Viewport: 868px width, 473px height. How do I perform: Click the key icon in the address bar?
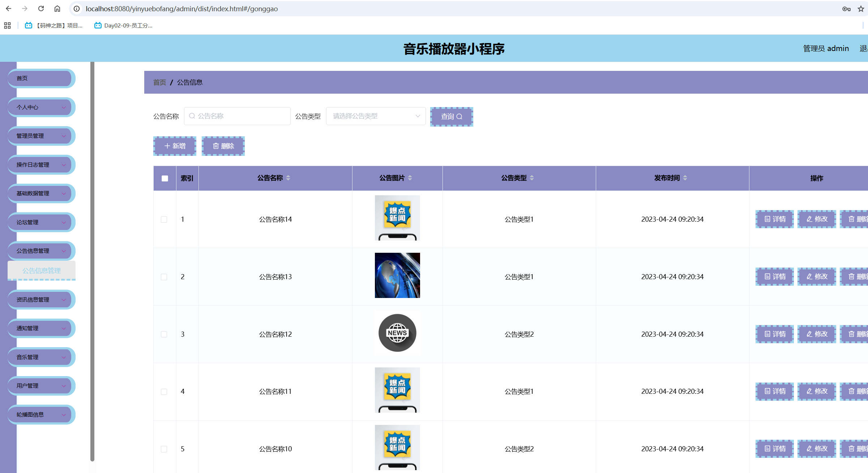[846, 8]
